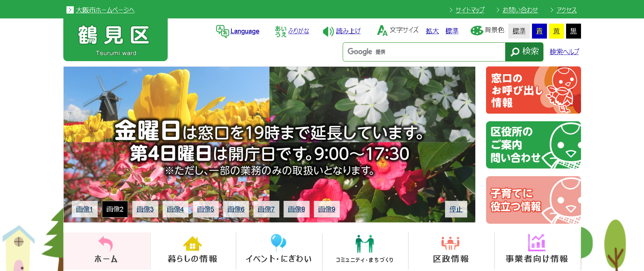The width and height of the screenshot is (644, 271).
Task: Click the two people community icon
Action: pos(365,244)
